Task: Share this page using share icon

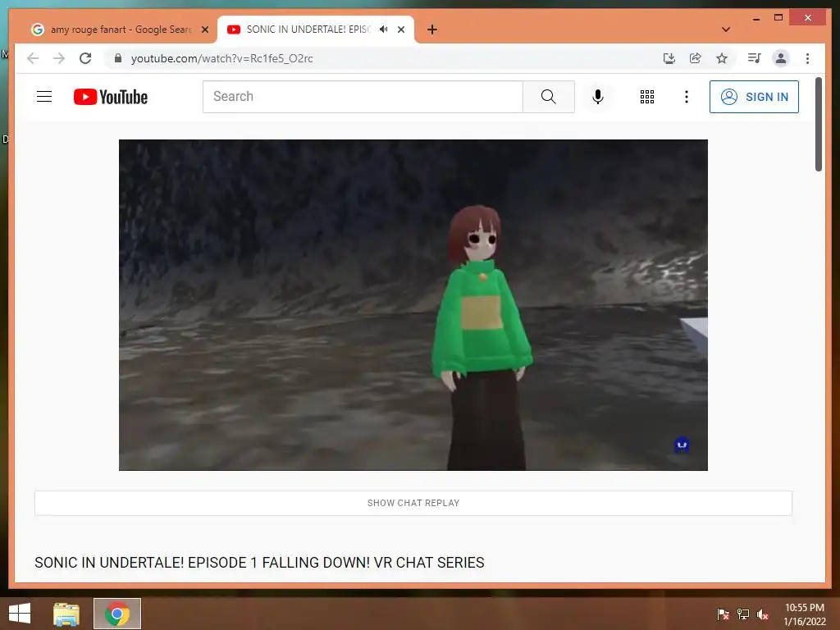Action: [696, 58]
